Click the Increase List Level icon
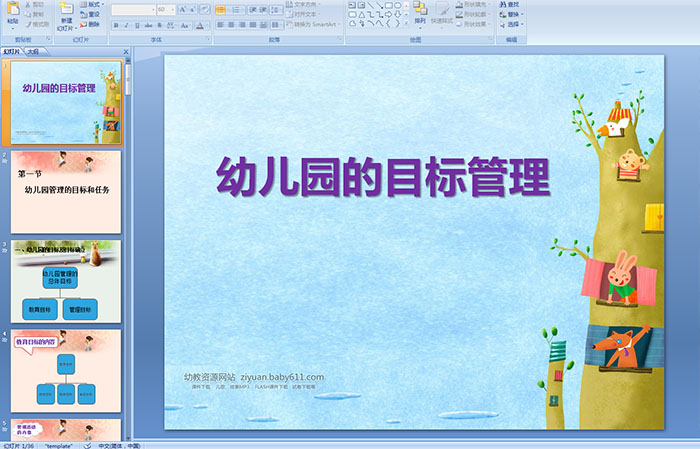 263,9
